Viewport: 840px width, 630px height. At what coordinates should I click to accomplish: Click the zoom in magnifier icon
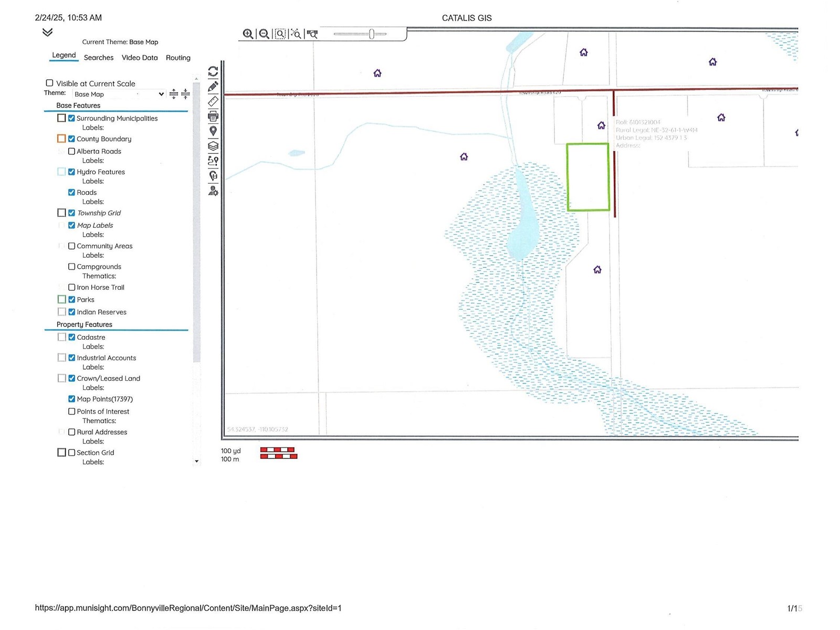[248, 34]
